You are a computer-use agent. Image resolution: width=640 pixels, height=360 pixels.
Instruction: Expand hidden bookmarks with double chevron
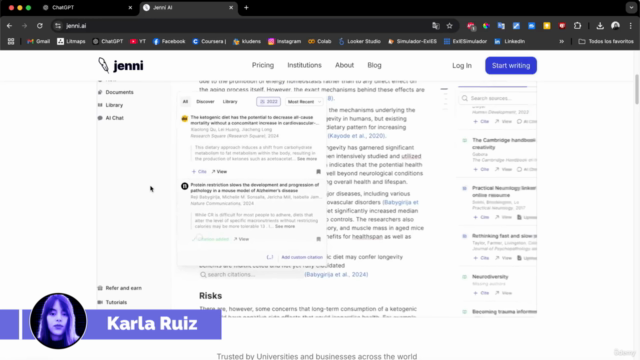tap(562, 41)
